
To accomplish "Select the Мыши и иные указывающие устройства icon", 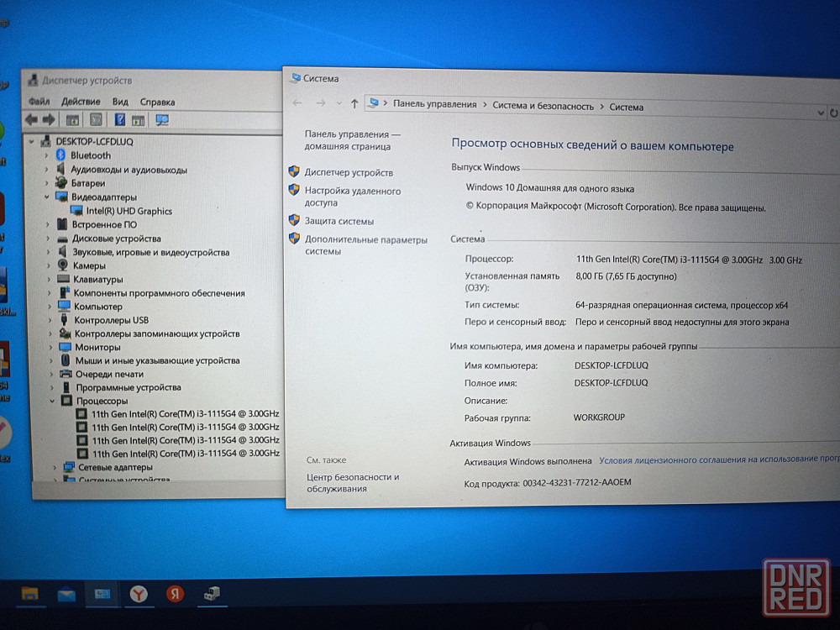I will click(66, 360).
